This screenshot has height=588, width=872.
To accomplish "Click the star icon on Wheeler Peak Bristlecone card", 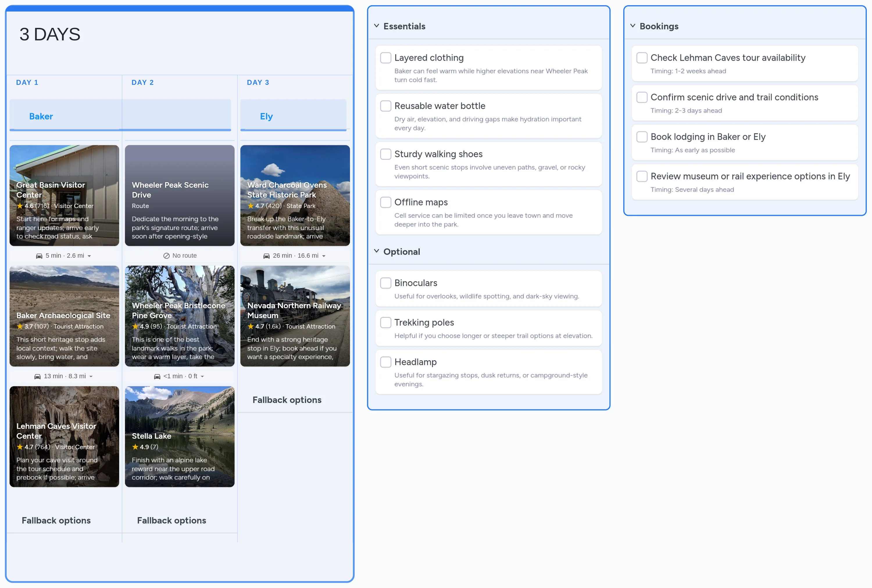I will click(135, 326).
